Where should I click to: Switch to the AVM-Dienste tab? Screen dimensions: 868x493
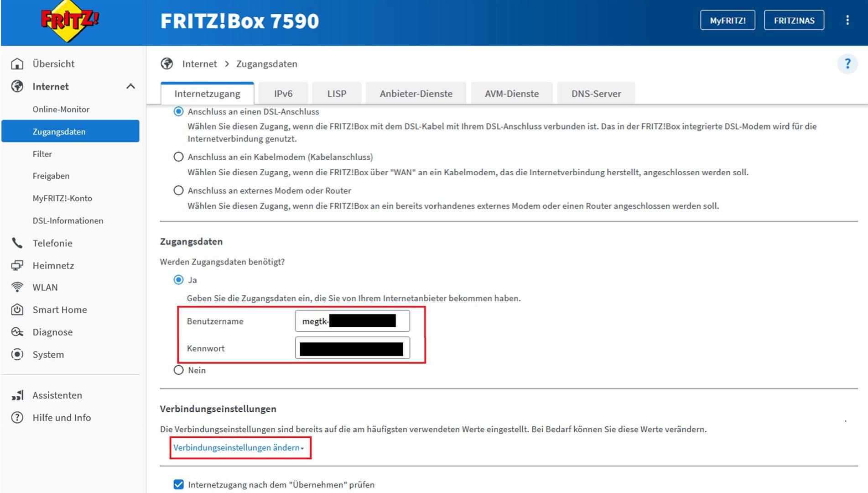tap(512, 94)
